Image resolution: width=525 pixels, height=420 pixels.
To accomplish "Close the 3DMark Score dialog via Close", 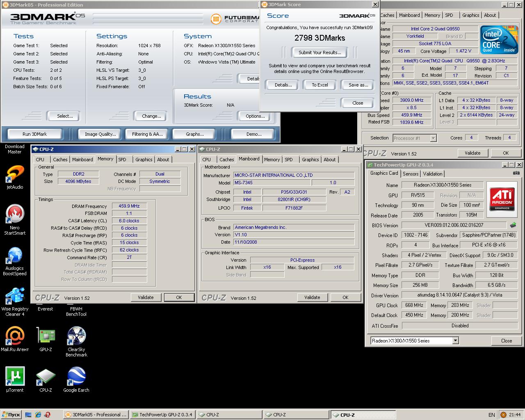I will pyautogui.click(x=358, y=103).
